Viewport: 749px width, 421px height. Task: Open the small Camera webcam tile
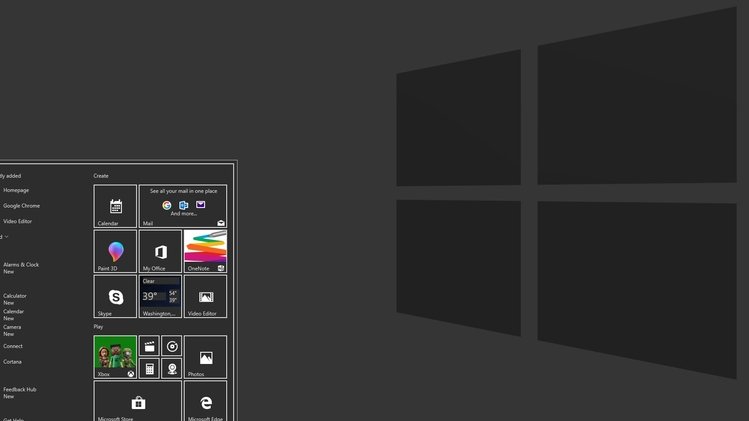[x=171, y=368]
